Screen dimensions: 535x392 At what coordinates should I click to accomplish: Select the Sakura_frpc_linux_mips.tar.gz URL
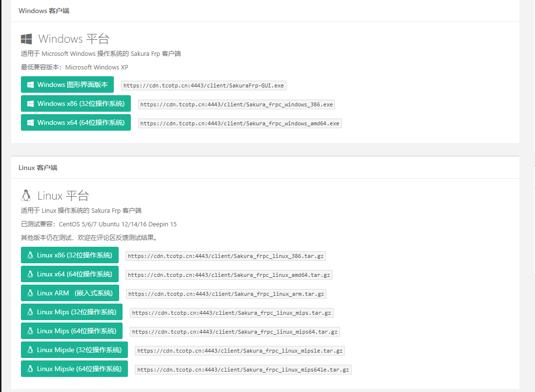pos(232,313)
